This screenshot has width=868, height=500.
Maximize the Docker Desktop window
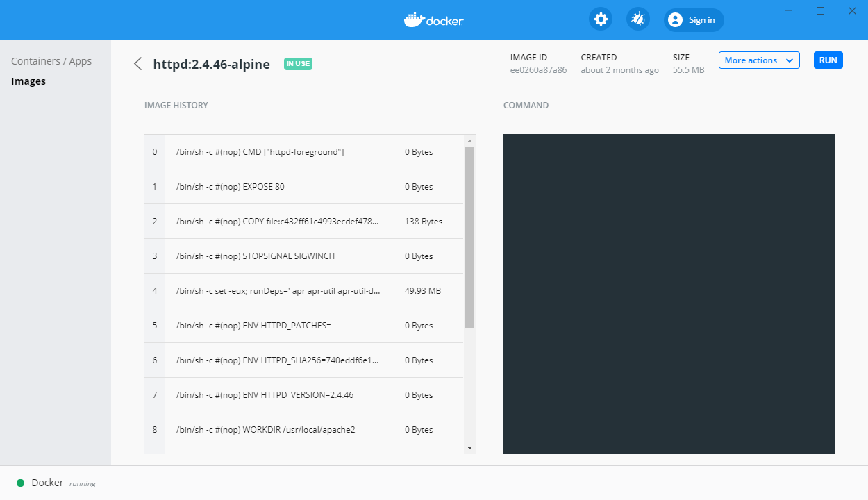point(820,11)
